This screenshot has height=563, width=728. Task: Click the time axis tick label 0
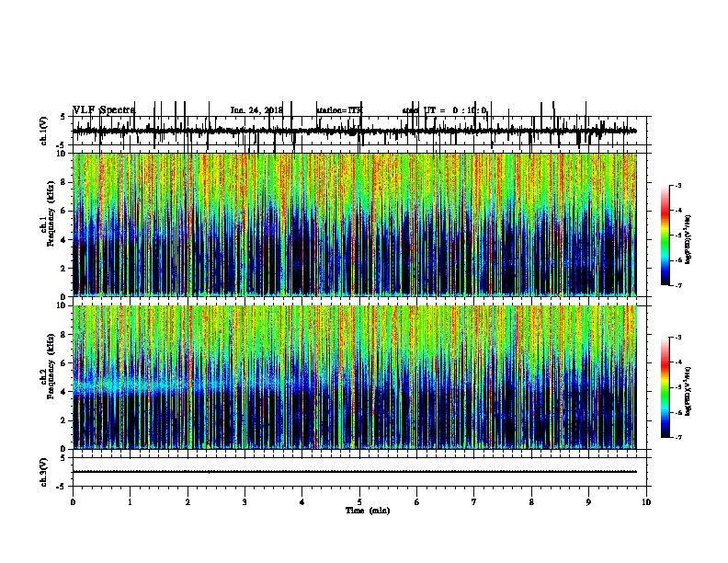point(73,501)
